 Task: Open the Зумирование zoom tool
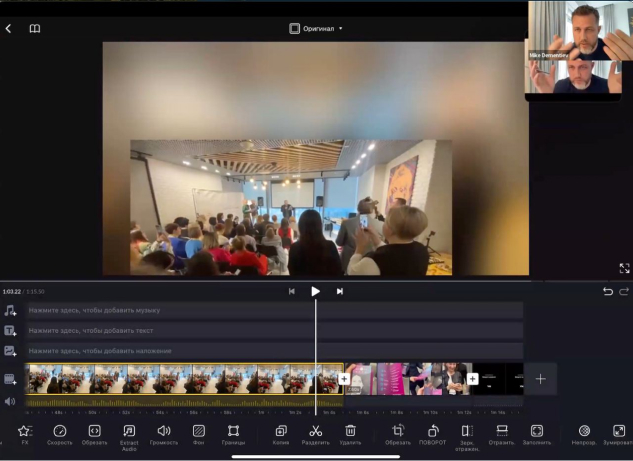tap(618, 435)
